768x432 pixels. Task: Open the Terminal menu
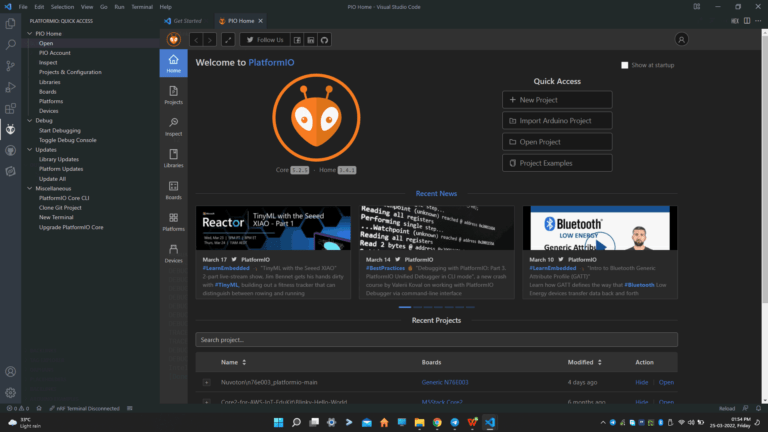coord(142,7)
